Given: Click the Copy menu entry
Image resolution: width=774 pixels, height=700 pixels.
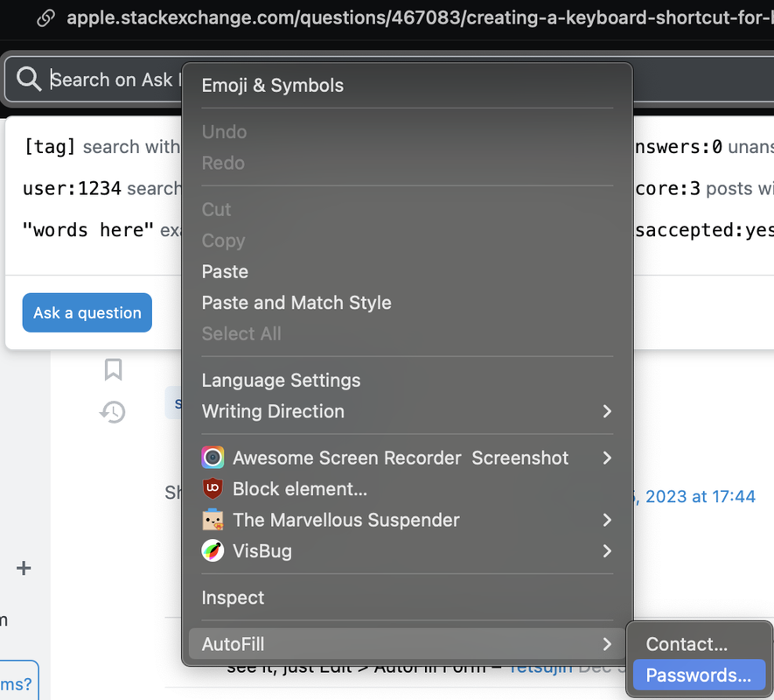Looking at the screenshot, I should coord(408,241).
